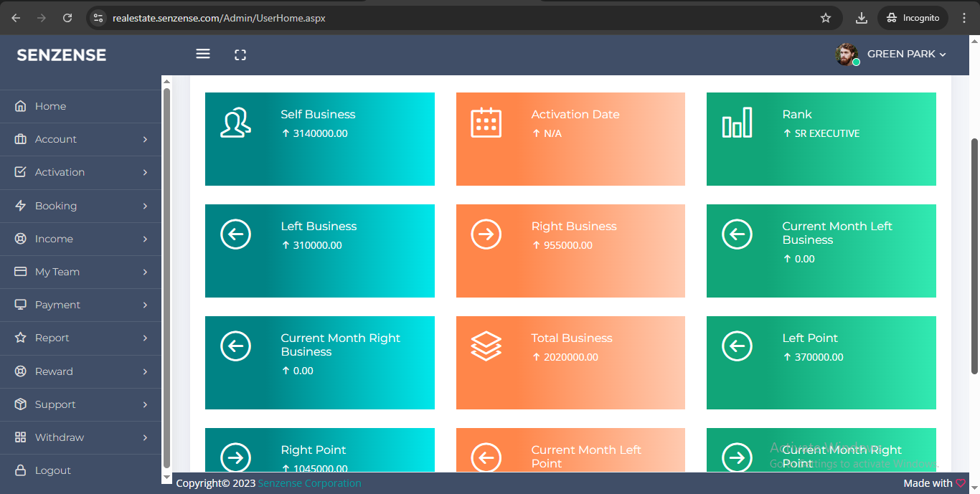Select Support in the sidebar
980x494 pixels.
[x=80, y=404]
